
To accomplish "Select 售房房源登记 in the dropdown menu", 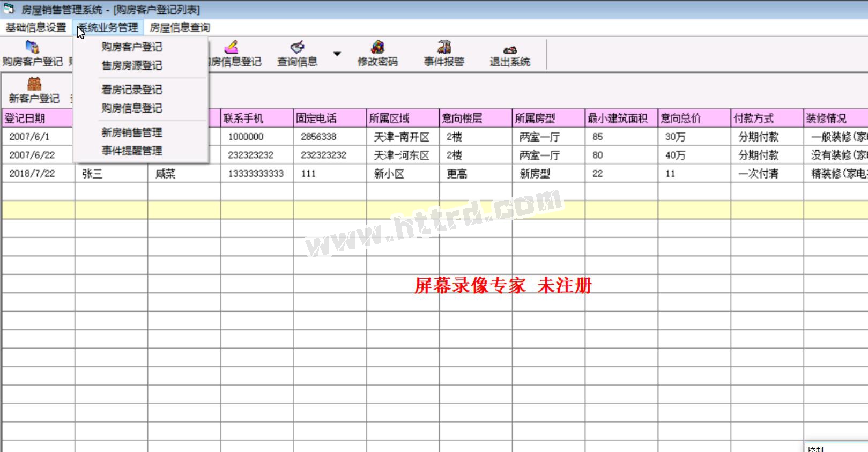I will pos(132,65).
